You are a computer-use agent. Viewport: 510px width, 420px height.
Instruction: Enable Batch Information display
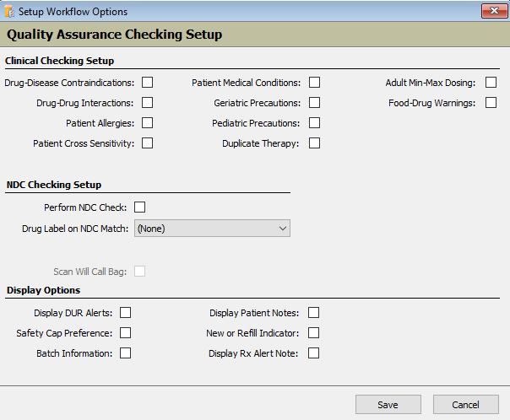[x=126, y=353]
